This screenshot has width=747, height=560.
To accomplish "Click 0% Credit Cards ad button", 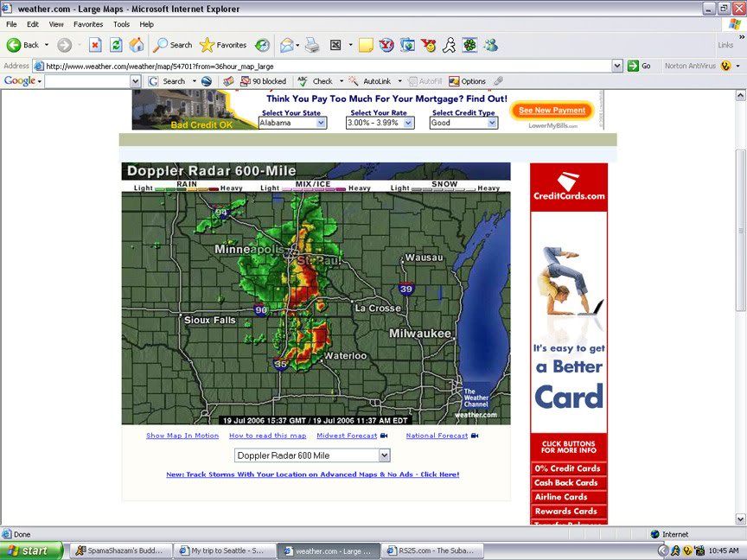I will 568,468.
